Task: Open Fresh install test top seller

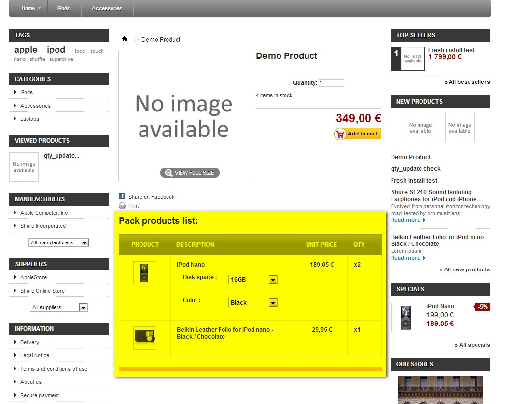Action: click(451, 50)
